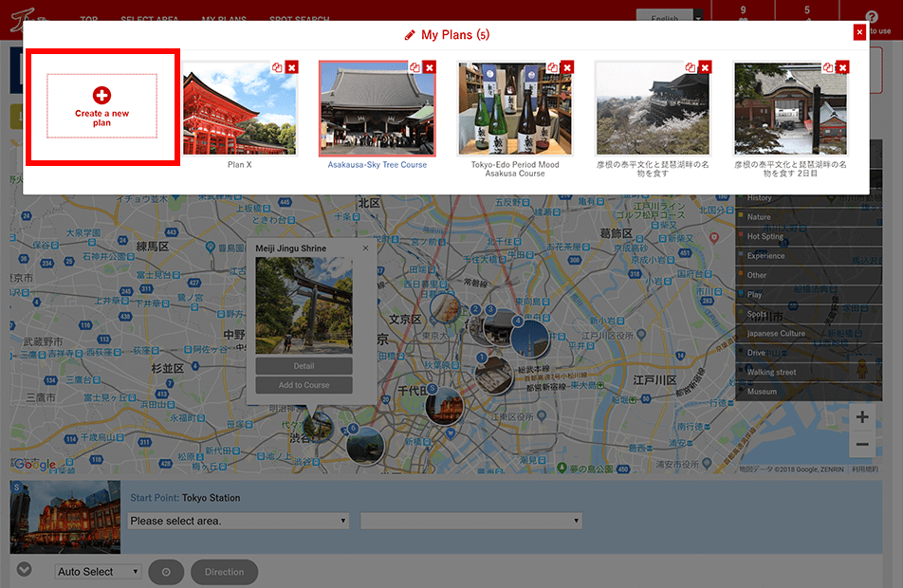Toggle the Experience category filter
The height and width of the screenshot is (588, 903).
(808, 256)
